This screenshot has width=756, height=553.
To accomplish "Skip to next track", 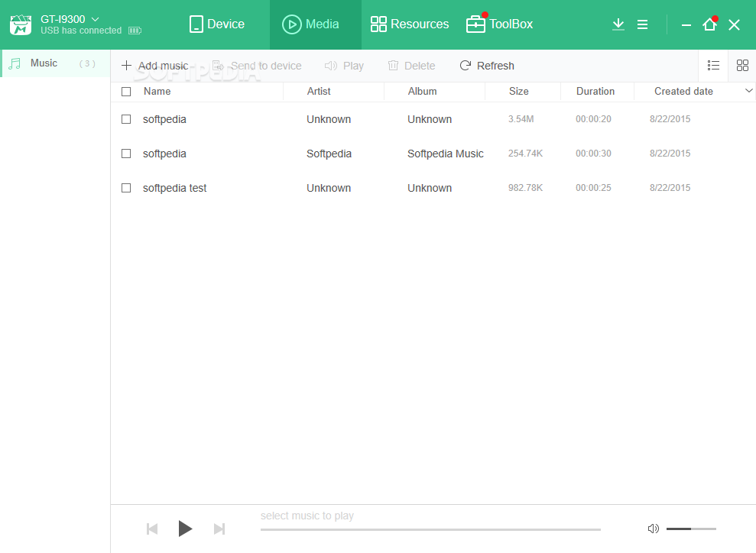I will point(219,529).
